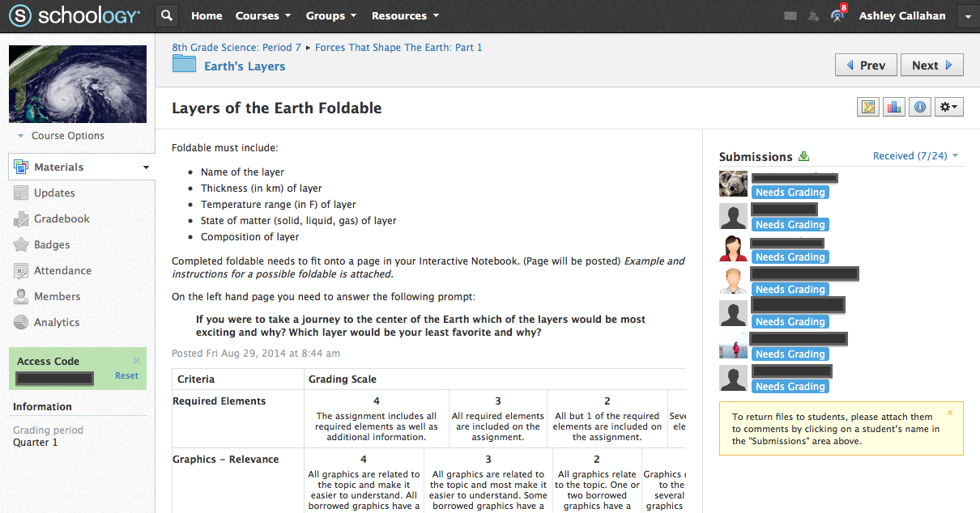Click the search magnifier icon in top bar
Screen dimensions: 980x513
(166, 15)
